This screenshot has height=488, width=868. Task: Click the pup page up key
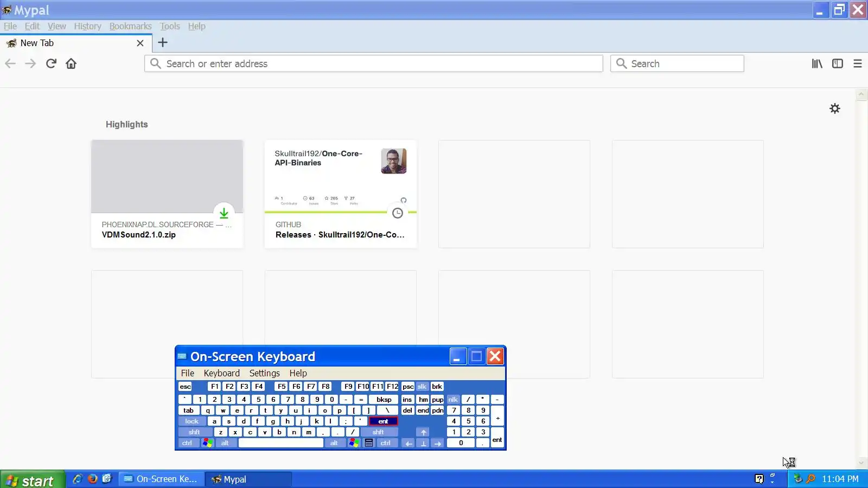(438, 400)
